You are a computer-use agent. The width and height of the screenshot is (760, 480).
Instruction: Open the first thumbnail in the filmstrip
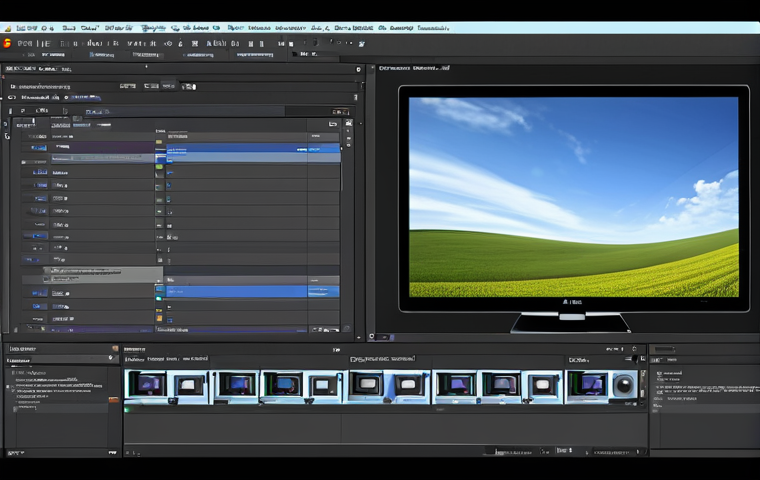(146, 386)
